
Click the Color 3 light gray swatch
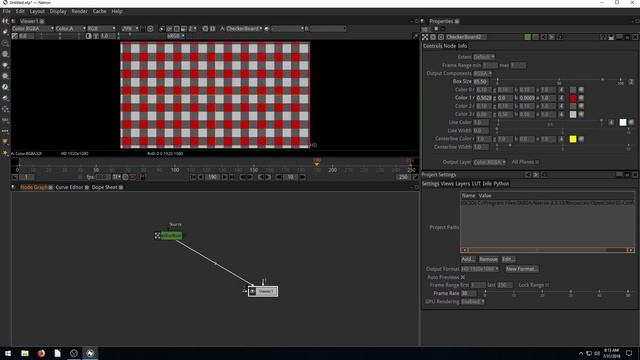pyautogui.click(x=573, y=114)
